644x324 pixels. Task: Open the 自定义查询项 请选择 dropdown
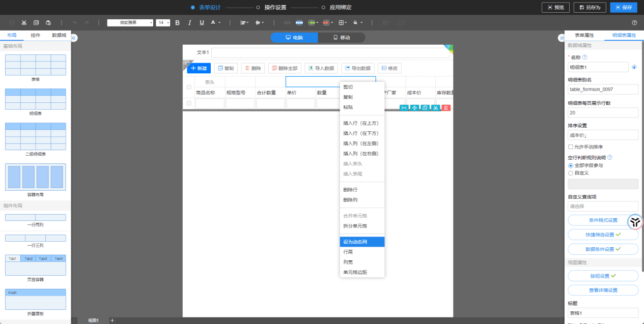603,207
